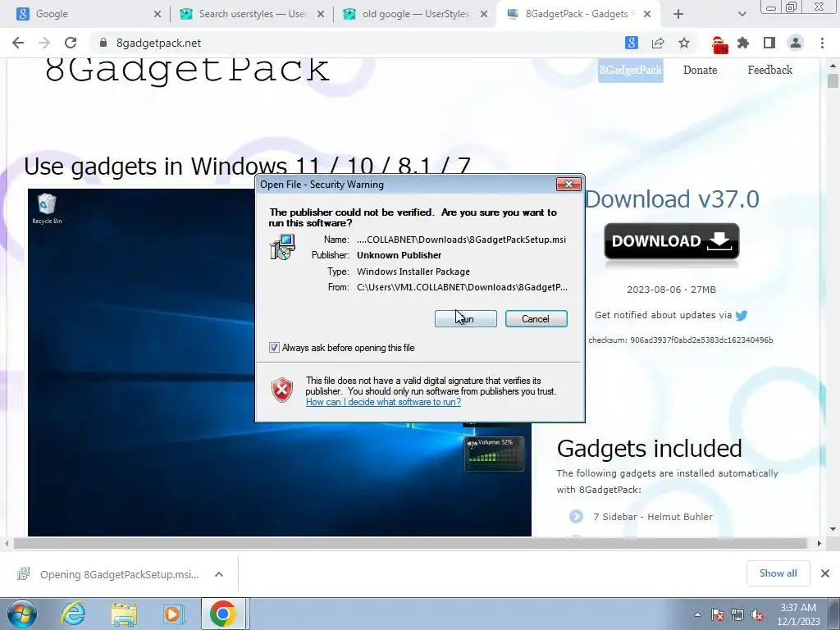Share this page icon
This screenshot has width=840, height=630.
click(658, 43)
